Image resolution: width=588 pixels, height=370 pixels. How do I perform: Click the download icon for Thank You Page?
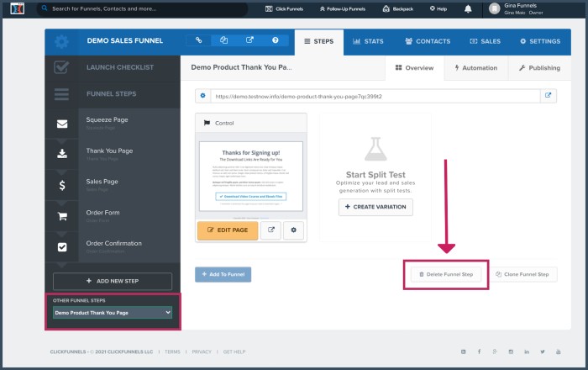62,154
